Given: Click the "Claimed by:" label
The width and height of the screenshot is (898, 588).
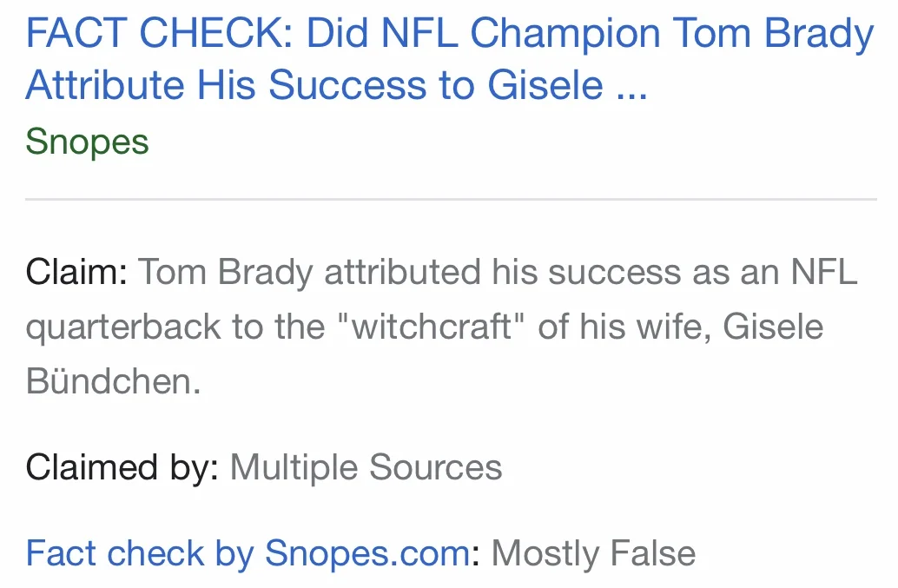Looking at the screenshot, I should (x=122, y=467).
